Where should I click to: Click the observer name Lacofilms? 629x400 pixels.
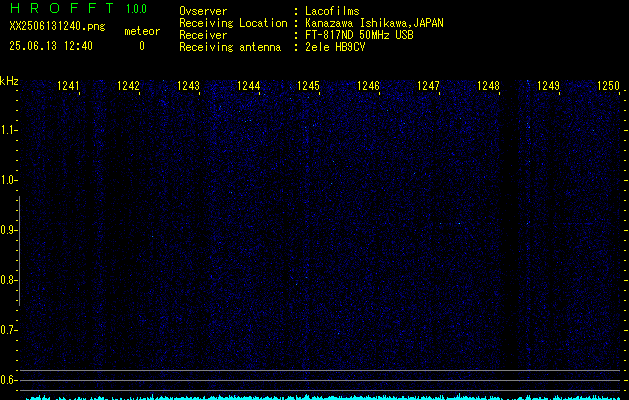coord(332,11)
